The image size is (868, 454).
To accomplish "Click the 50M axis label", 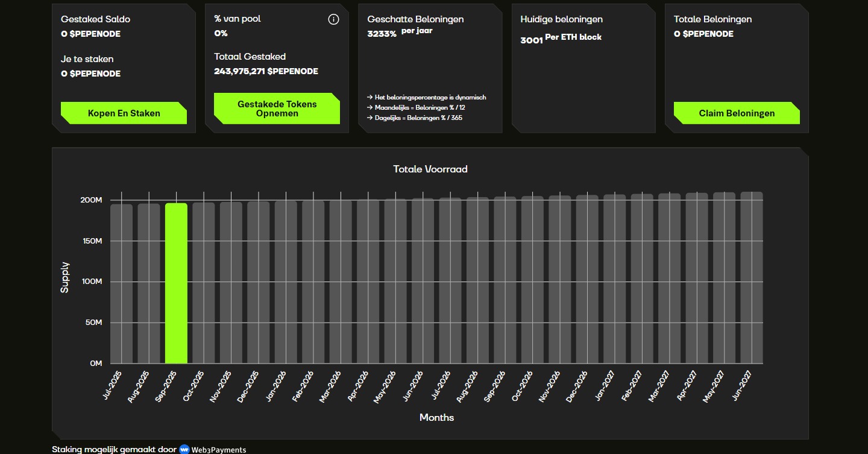I will 94,323.
